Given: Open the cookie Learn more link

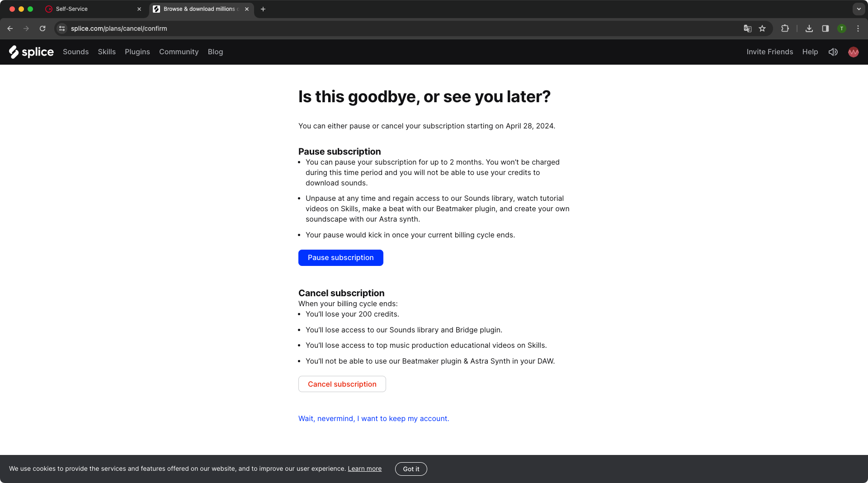Looking at the screenshot, I should [364, 469].
